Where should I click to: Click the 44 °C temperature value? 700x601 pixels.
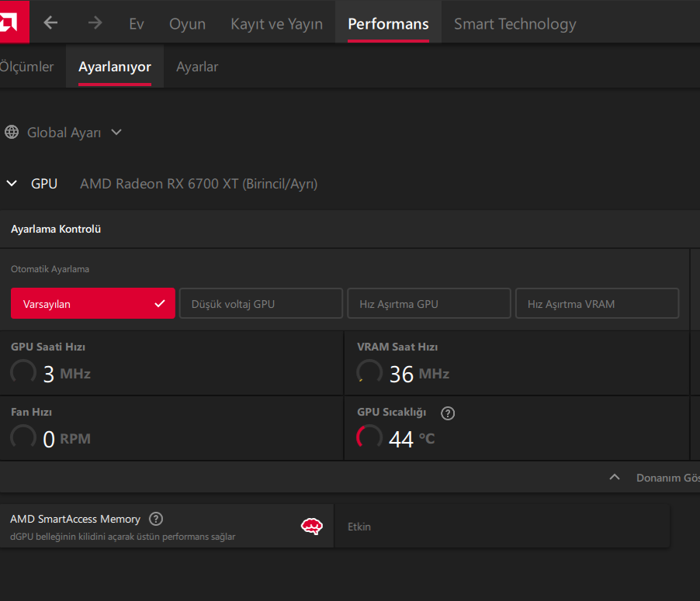point(411,439)
